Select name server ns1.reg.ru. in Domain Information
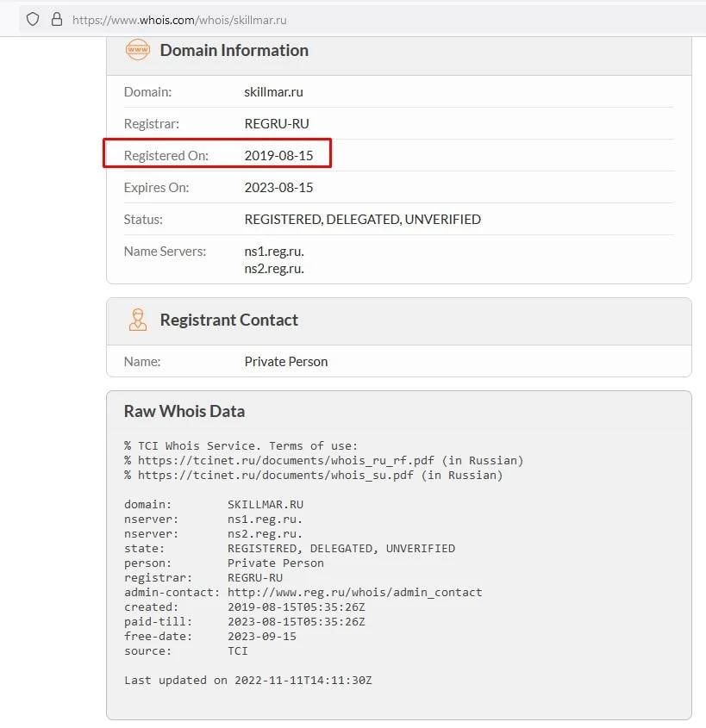Image resolution: width=706 pixels, height=728 pixels. 274,252
